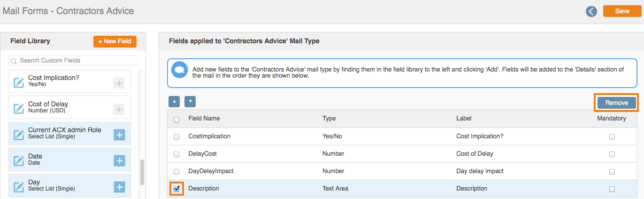The image size is (644, 199).
Task: Mark DelayCost as mandatory
Action: (612, 154)
